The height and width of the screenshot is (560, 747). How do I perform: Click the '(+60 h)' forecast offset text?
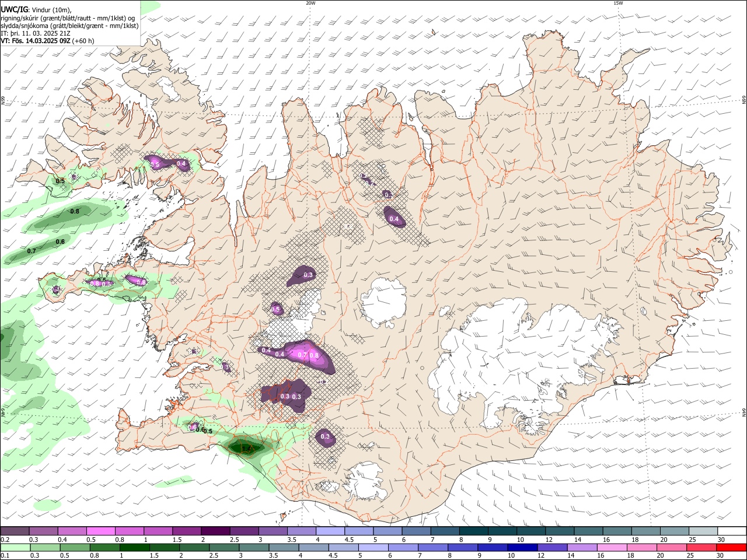tap(83, 41)
